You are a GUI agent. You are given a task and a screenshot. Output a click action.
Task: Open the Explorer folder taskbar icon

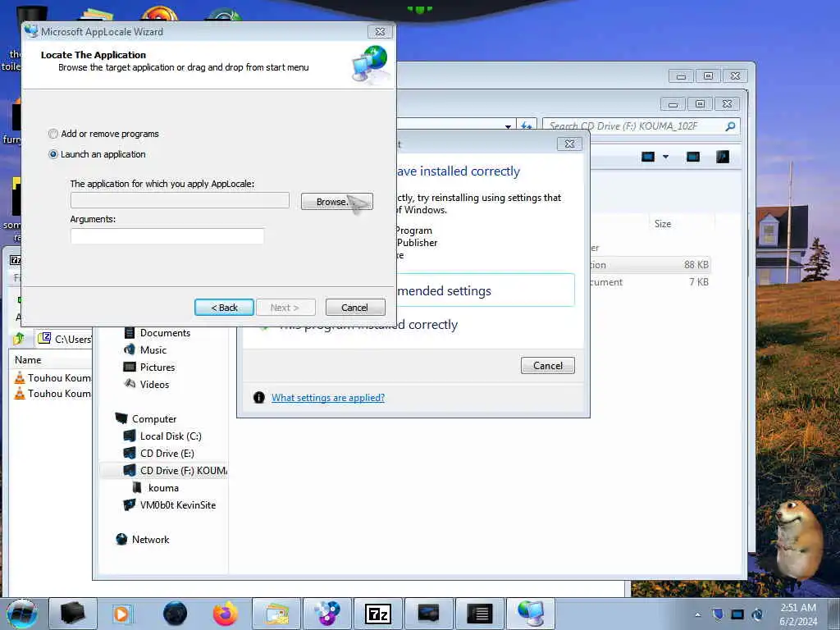[x=276, y=614]
